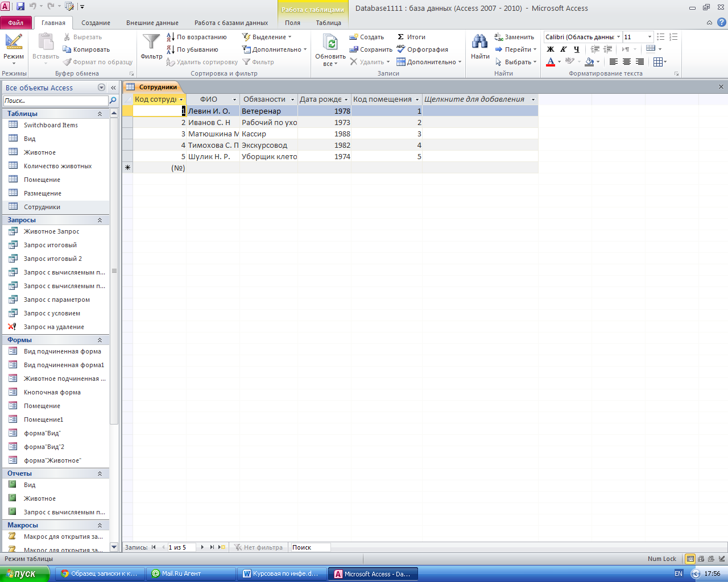This screenshot has width=728, height=582.
Task: Open Работа с базами данных tab
Action: pyautogui.click(x=231, y=23)
